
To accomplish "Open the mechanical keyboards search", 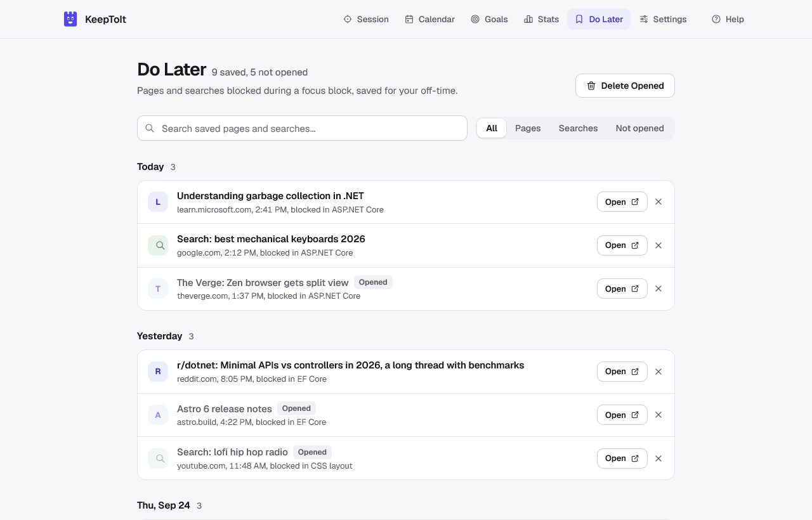I will [x=622, y=245].
